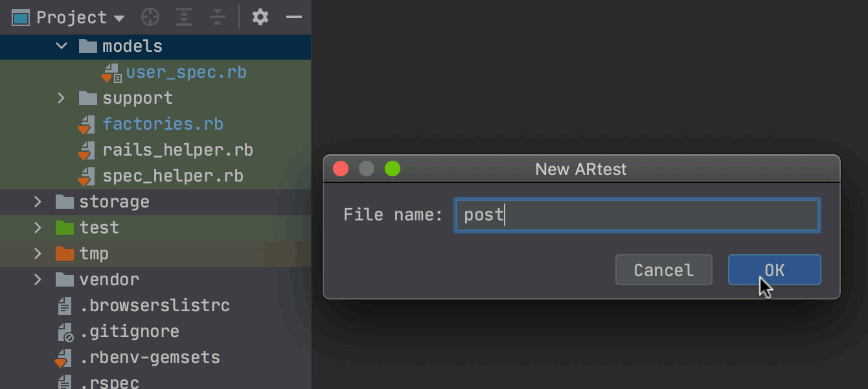
Task: Confirm the New ARtest dialog with OK
Action: [x=775, y=270]
